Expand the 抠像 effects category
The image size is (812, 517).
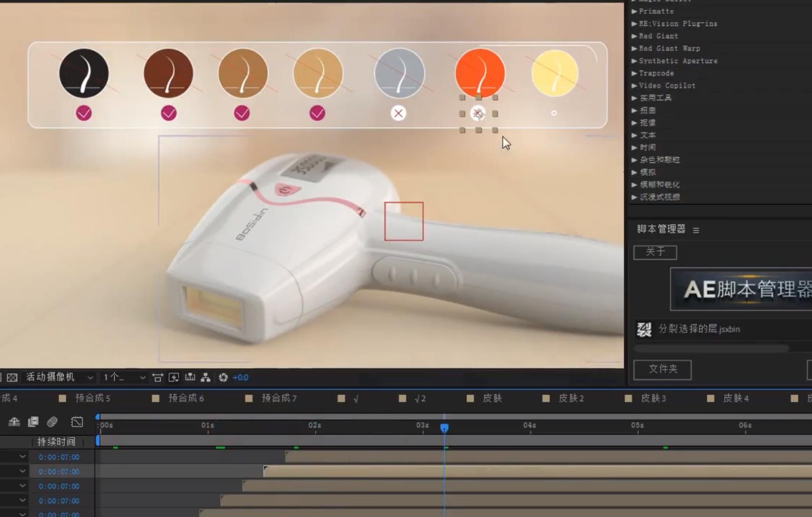[634, 123]
